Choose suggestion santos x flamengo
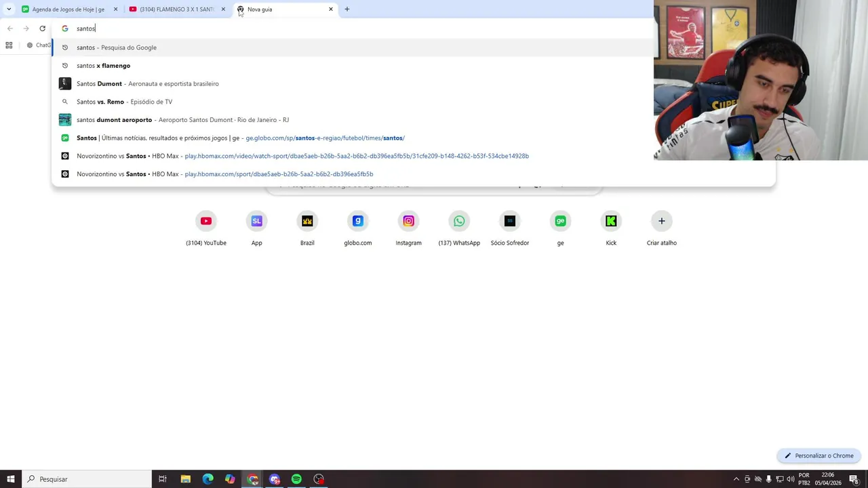 click(353, 66)
